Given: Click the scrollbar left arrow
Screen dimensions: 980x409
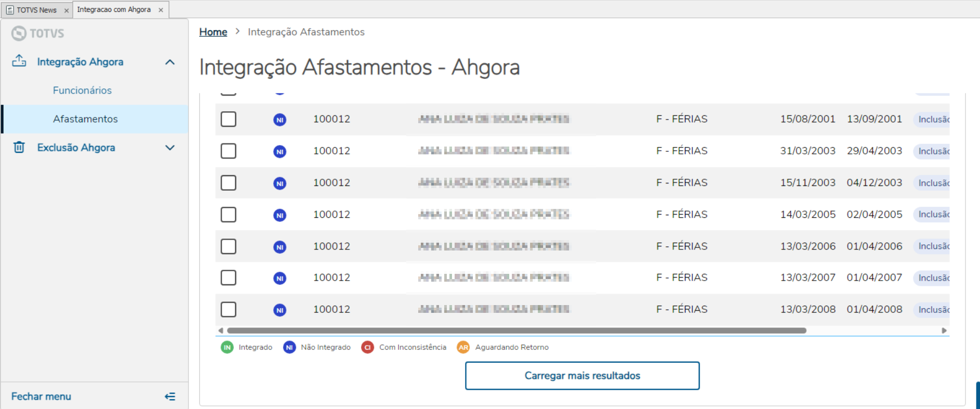Looking at the screenshot, I should coord(221,331).
